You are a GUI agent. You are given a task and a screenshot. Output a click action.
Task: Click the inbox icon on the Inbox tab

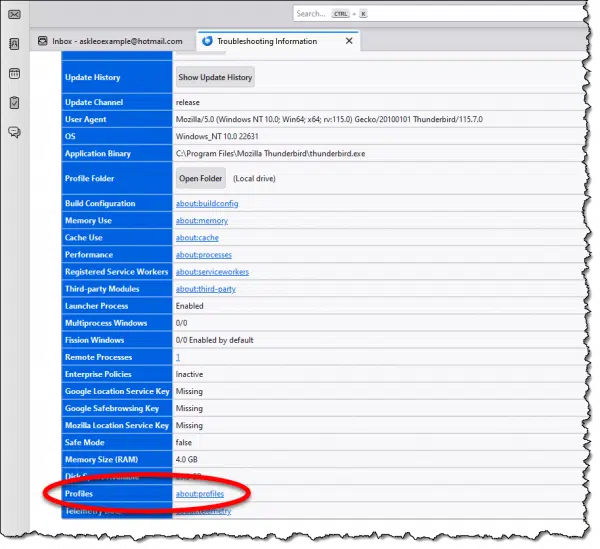coord(42,41)
